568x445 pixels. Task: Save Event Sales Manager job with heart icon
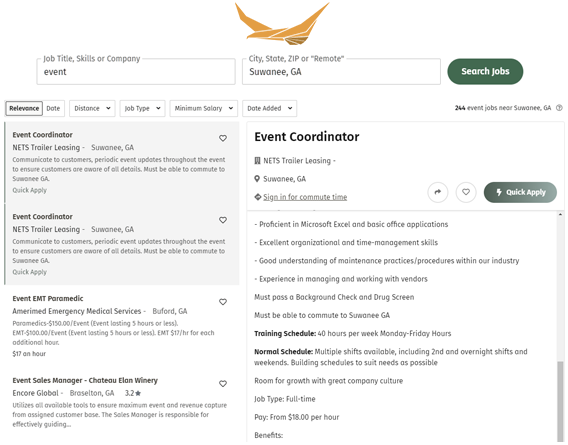click(x=223, y=384)
